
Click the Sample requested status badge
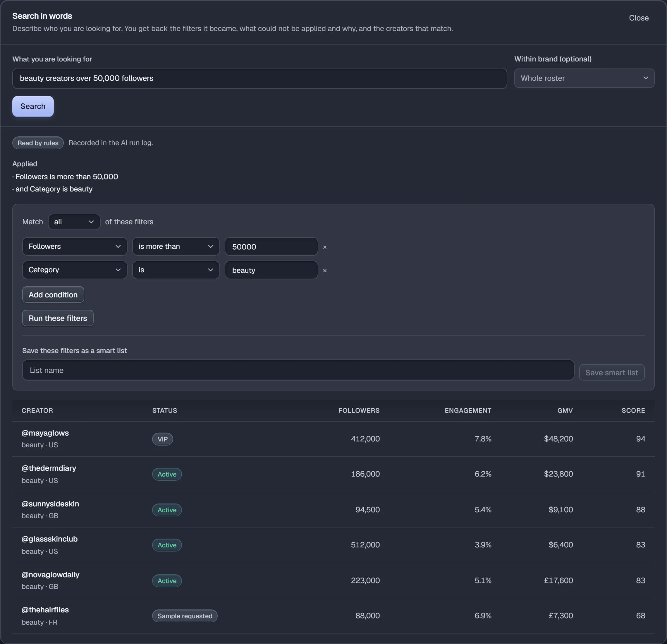pos(185,616)
